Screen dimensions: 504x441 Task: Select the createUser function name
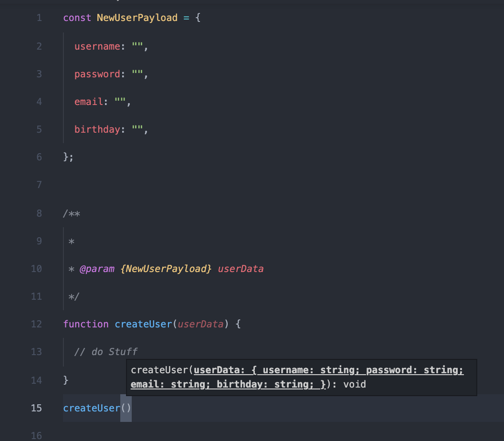(x=143, y=324)
